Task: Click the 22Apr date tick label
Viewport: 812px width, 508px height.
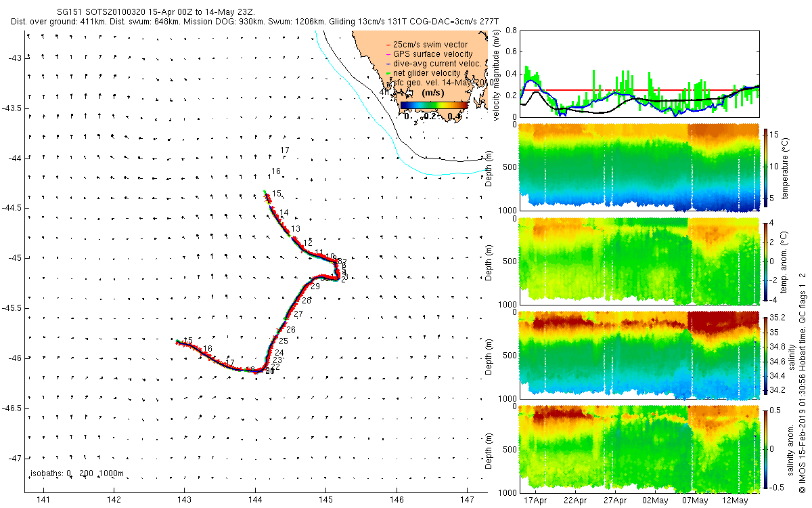Action: click(x=575, y=501)
